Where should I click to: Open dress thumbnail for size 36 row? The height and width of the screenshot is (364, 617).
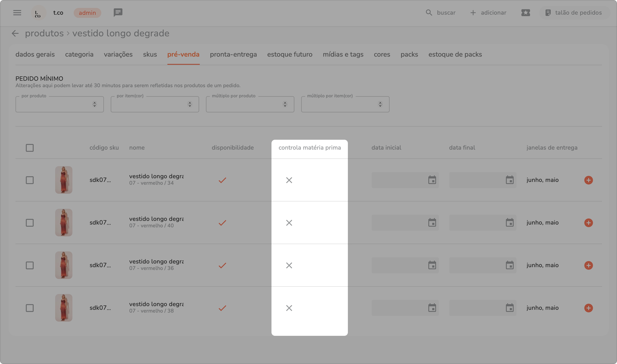click(64, 265)
